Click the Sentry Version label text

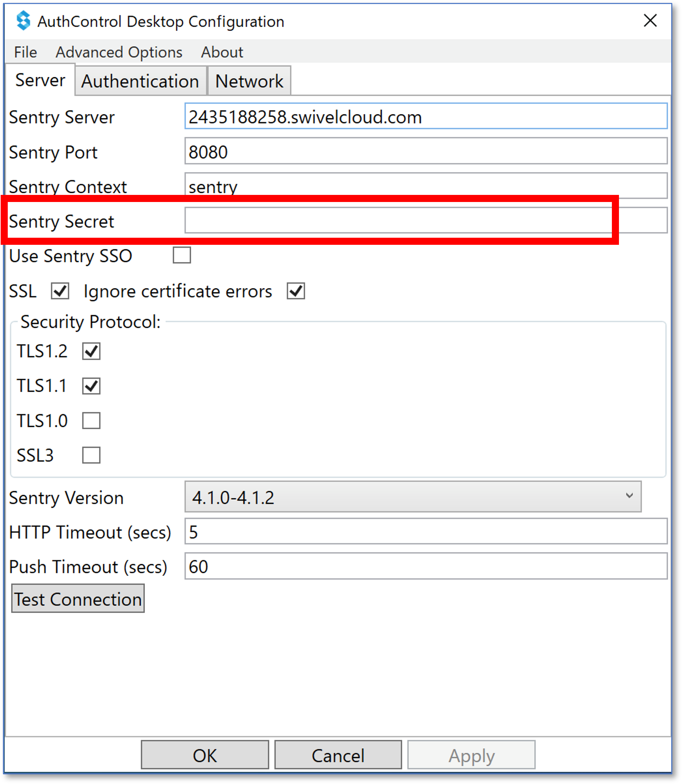click(66, 498)
